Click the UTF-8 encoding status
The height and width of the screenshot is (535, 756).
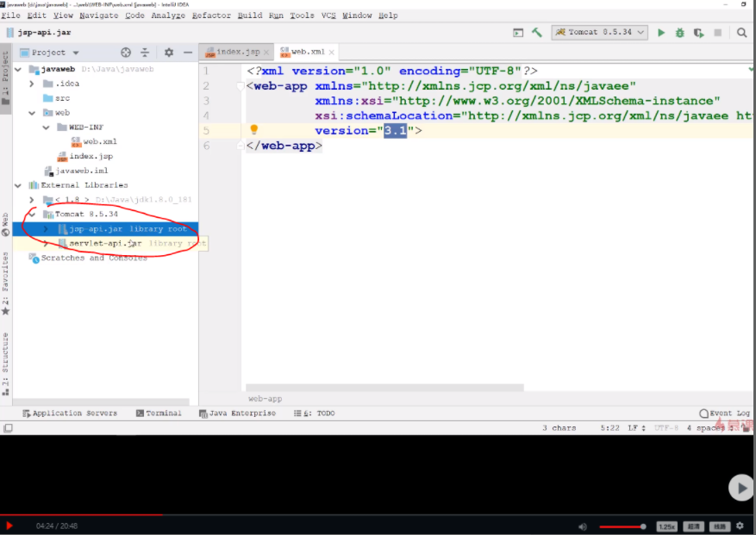tap(665, 428)
